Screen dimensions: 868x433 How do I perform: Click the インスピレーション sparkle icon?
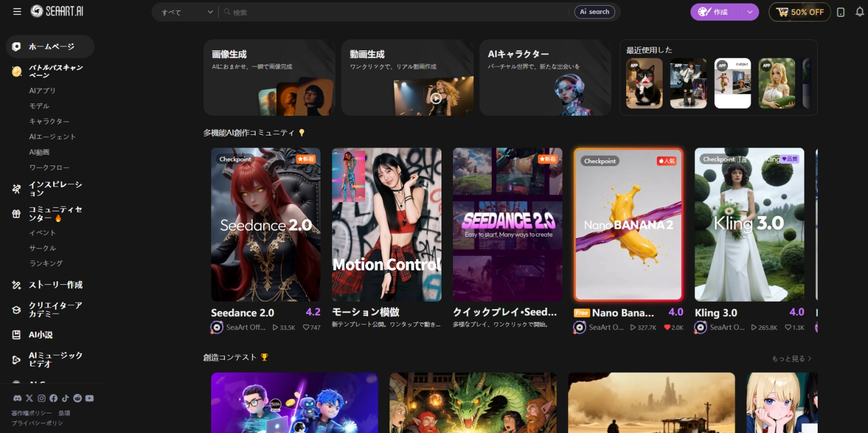pos(17,189)
